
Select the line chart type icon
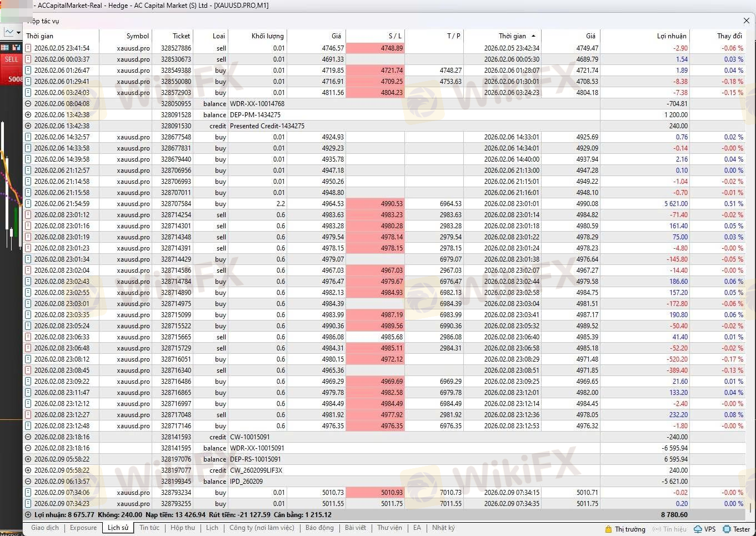tap(9, 32)
